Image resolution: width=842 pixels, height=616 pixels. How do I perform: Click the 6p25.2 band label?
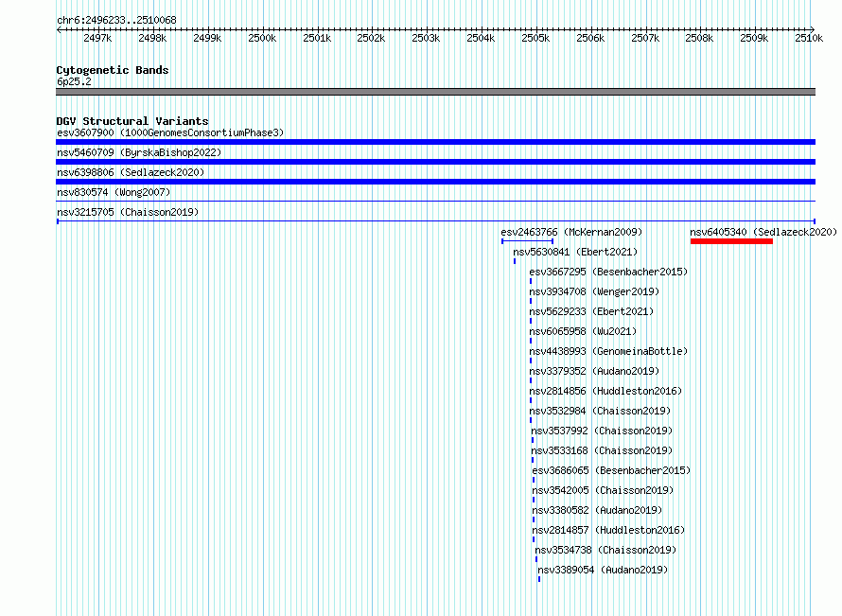tap(74, 81)
